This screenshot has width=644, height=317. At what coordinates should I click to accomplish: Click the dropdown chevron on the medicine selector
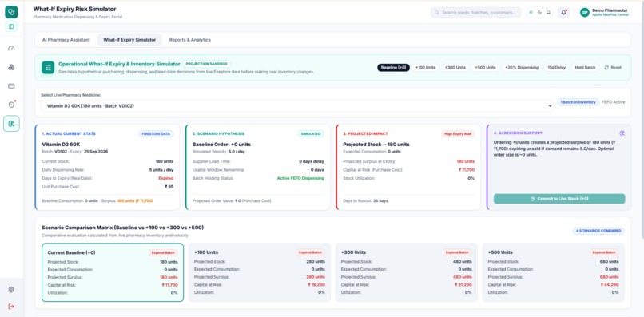550,106
